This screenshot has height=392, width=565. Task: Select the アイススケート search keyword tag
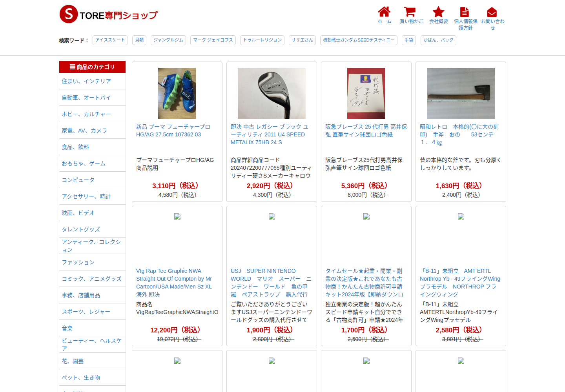(x=110, y=40)
